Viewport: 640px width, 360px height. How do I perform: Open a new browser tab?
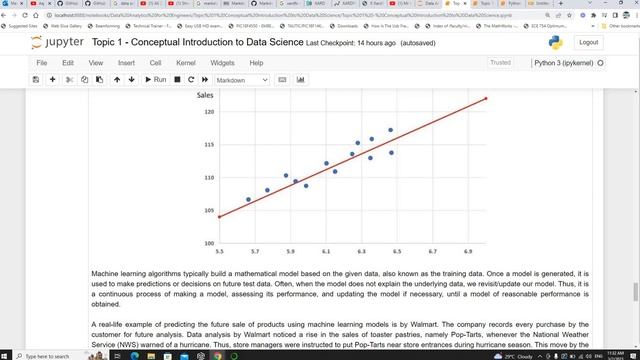click(560, 3)
